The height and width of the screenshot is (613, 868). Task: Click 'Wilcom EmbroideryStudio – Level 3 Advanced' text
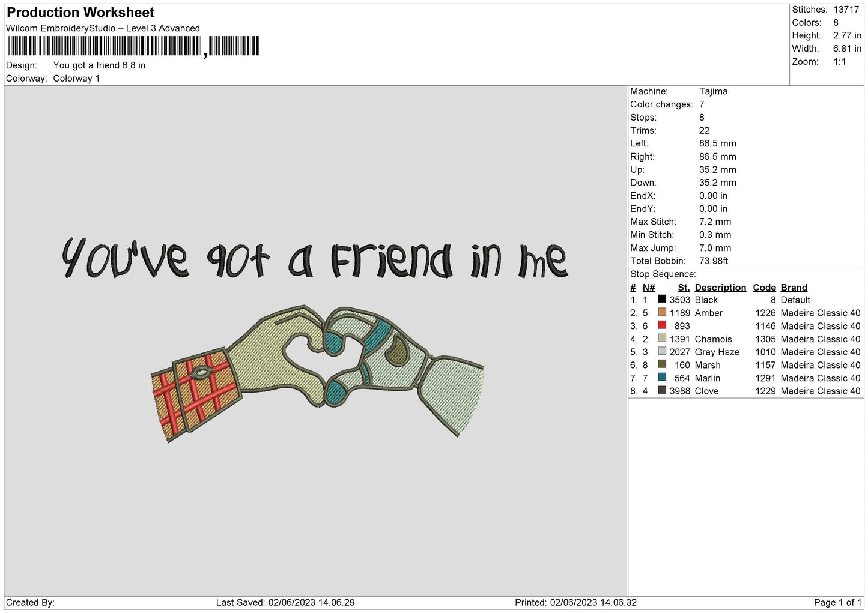(103, 28)
